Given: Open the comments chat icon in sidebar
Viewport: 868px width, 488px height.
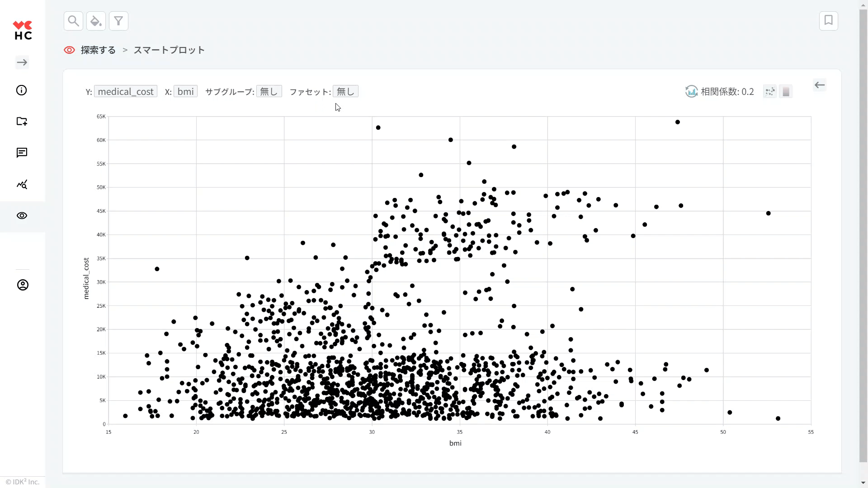Looking at the screenshot, I should [22, 153].
